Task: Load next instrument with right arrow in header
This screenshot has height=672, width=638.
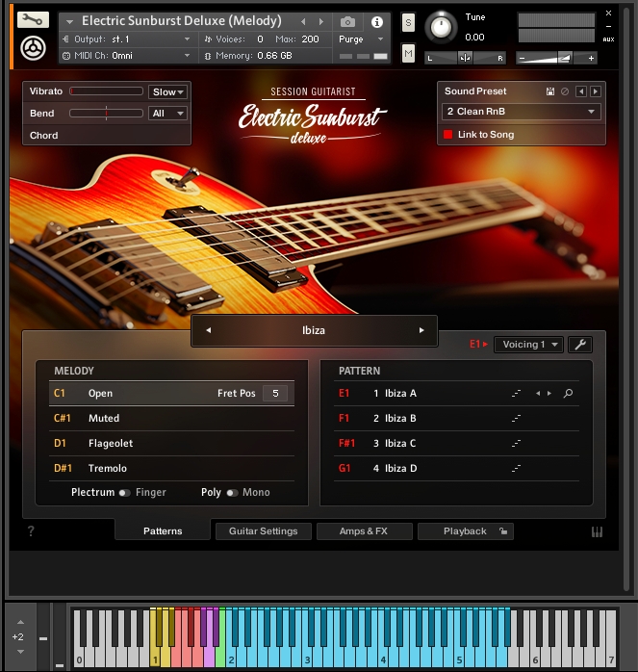Action: coord(320,21)
